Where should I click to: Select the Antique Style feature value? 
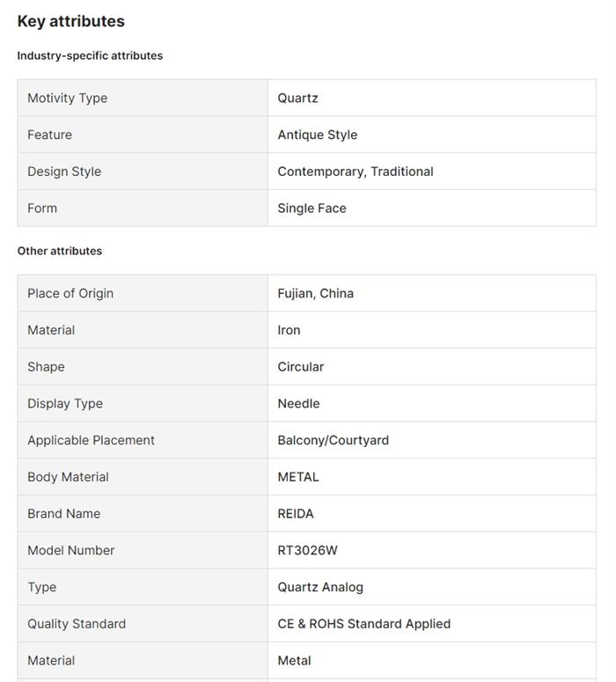[x=318, y=135]
